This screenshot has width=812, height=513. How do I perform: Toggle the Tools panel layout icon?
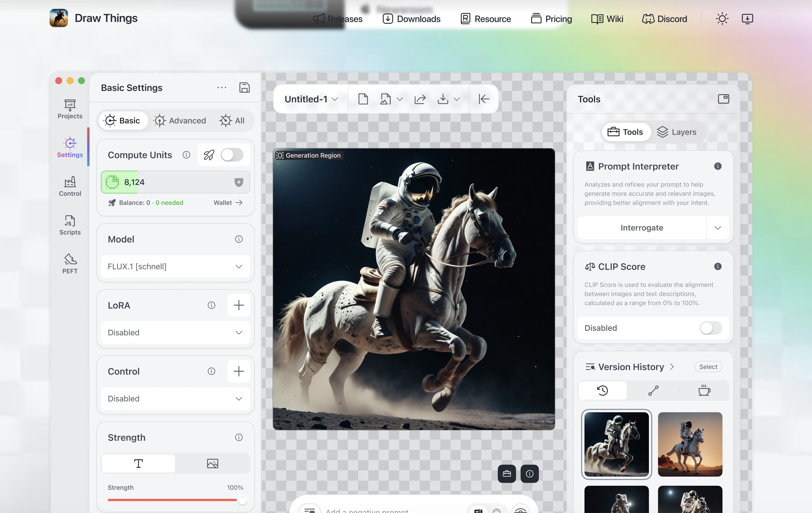pyautogui.click(x=724, y=99)
